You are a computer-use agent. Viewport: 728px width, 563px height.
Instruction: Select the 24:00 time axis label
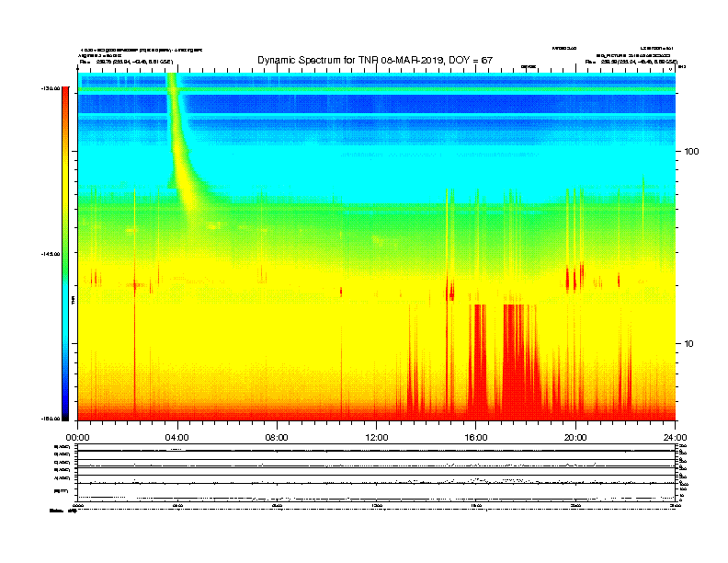675,437
